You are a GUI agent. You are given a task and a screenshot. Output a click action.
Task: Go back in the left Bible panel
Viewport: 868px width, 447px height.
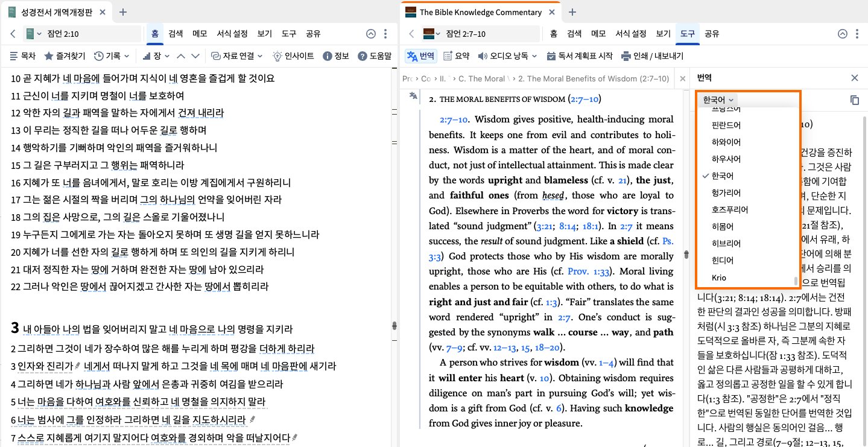point(13,34)
